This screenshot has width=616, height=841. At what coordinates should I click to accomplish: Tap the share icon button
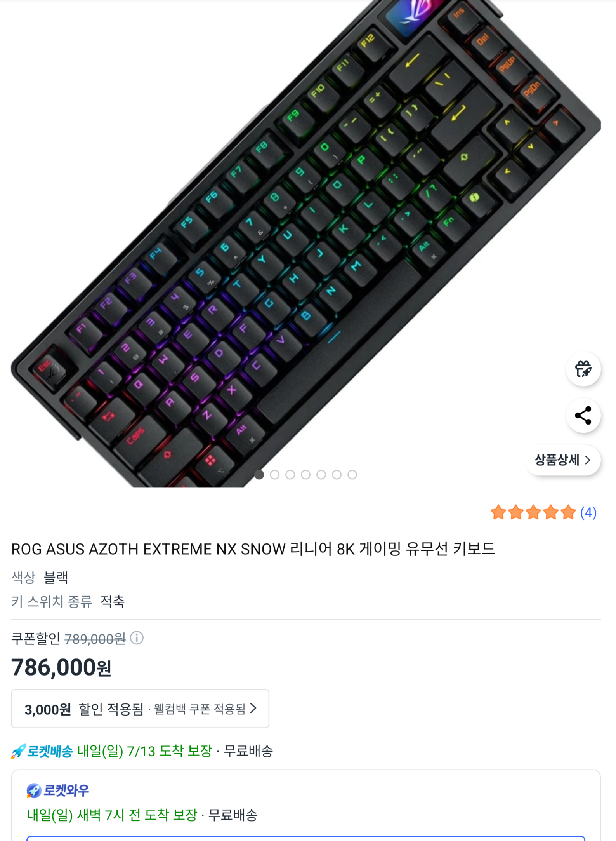pyautogui.click(x=583, y=415)
